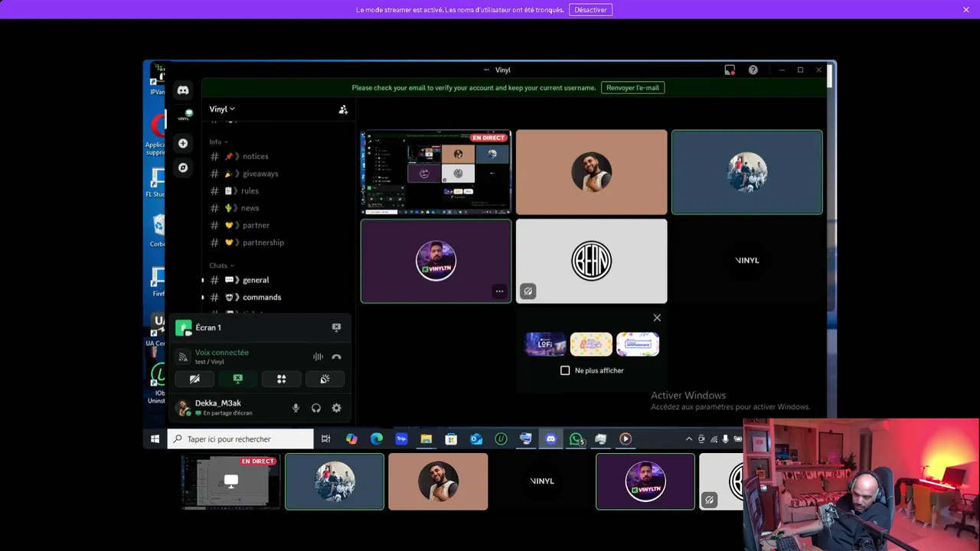Stop streaming icon next to Écran 1

pyautogui.click(x=336, y=328)
